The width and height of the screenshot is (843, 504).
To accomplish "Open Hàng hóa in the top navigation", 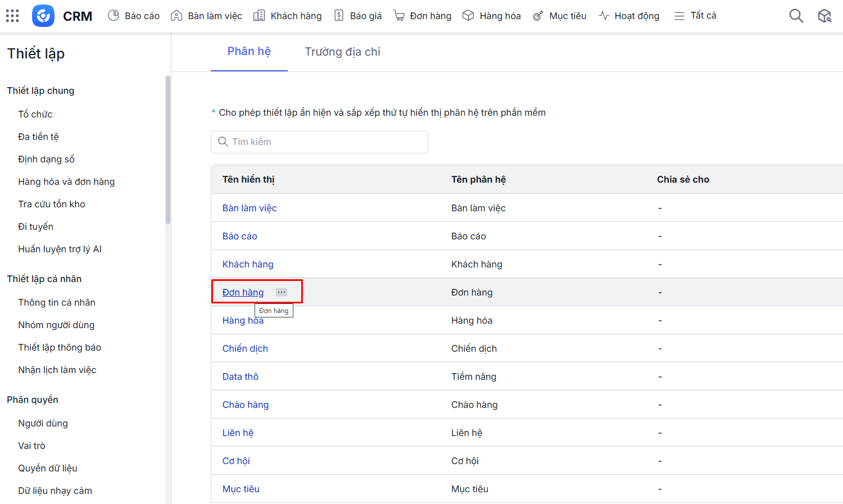I will (491, 16).
